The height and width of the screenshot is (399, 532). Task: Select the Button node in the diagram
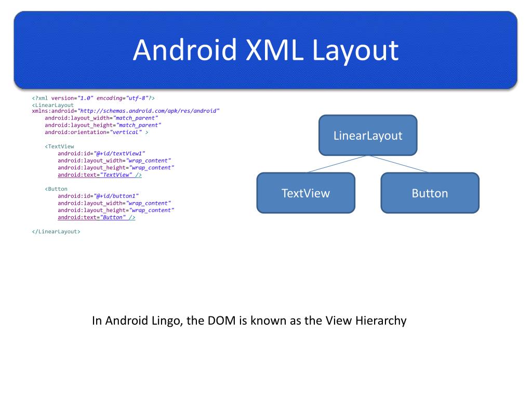tap(430, 193)
